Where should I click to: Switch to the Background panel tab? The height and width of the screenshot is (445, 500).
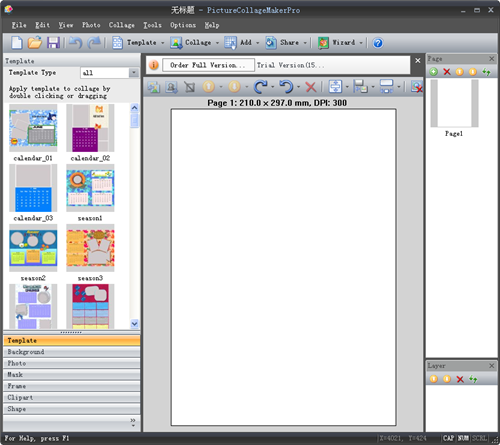pyautogui.click(x=72, y=352)
